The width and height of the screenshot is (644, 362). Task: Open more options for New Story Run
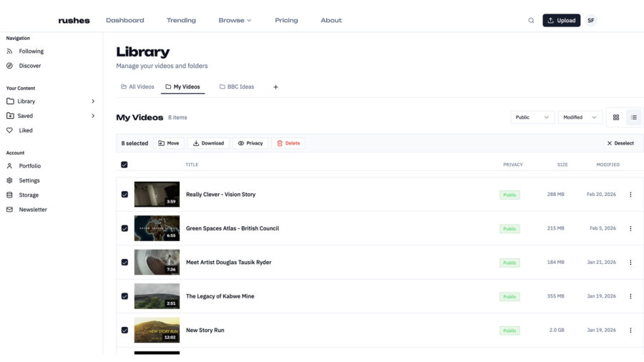[630, 331]
